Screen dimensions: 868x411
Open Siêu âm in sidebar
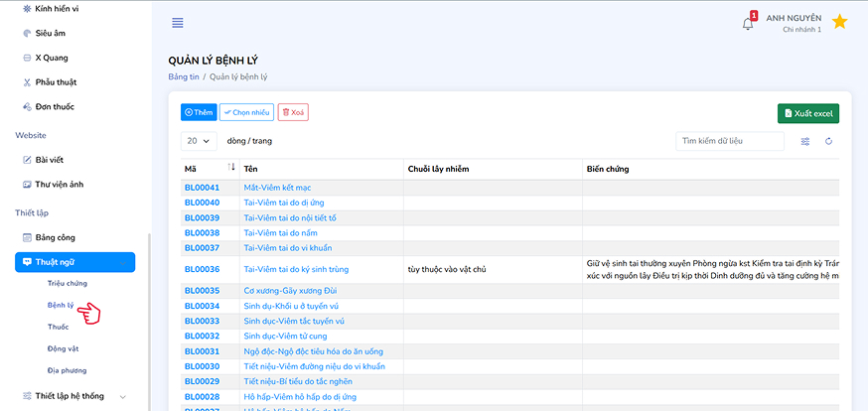(54, 33)
